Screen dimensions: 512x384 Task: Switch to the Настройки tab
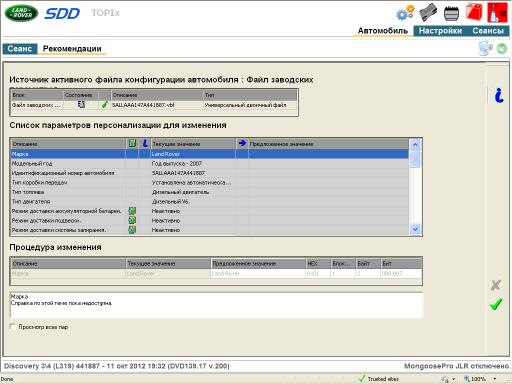point(440,31)
